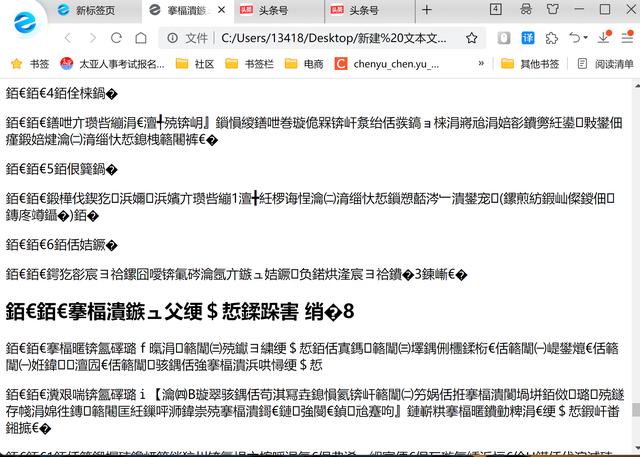
Task: Select the active garbled-title tab
Action: click(188, 10)
